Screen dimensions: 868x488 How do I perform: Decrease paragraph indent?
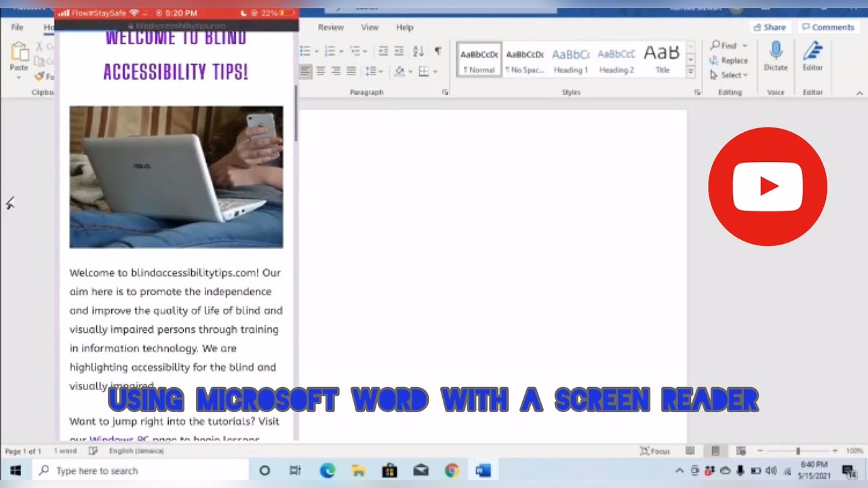tap(383, 52)
